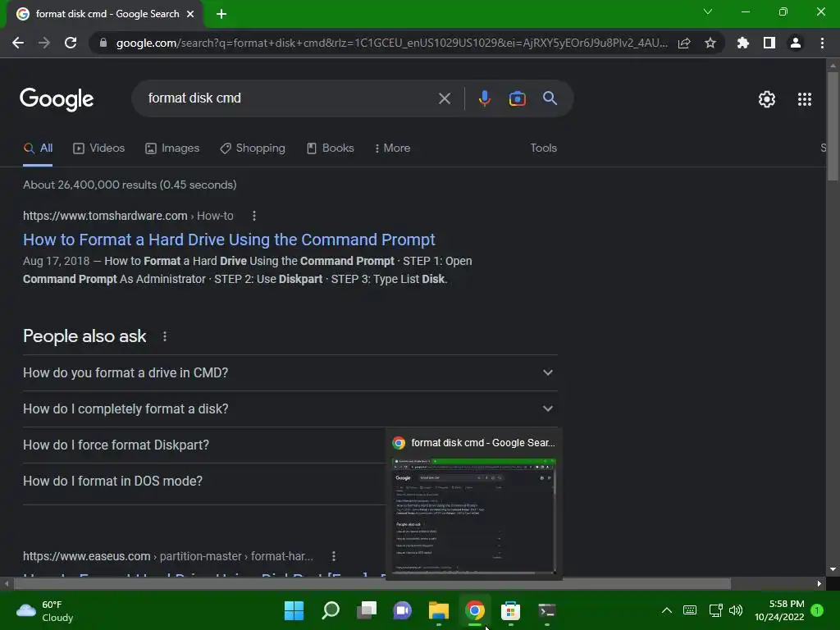Open the Chrome extensions puzzle menu
This screenshot has width=840, height=630.
coord(743,43)
